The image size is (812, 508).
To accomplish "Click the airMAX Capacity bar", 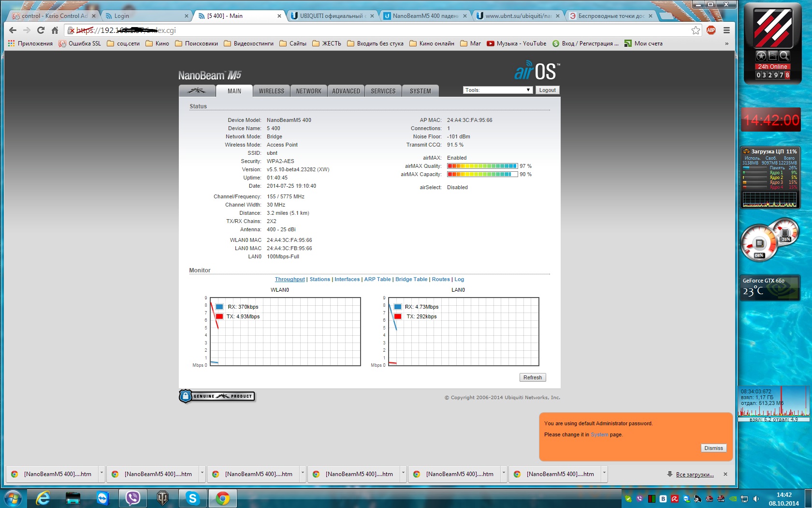I will (x=482, y=174).
